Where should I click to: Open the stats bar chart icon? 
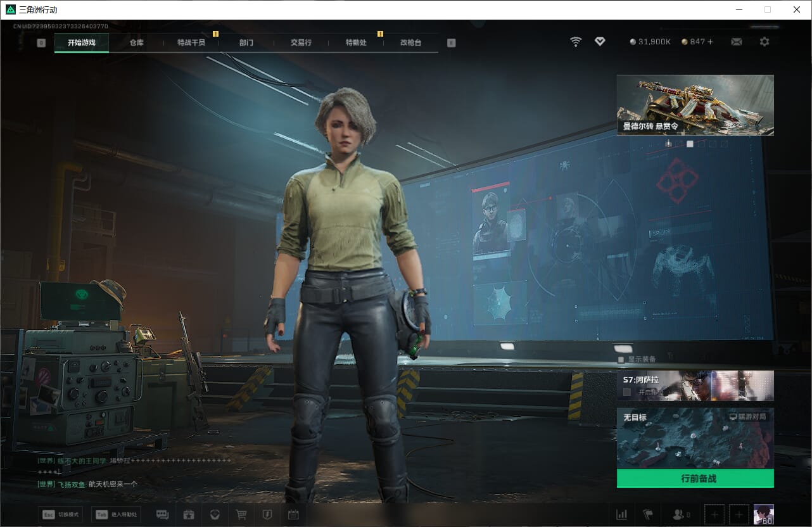tap(621, 514)
